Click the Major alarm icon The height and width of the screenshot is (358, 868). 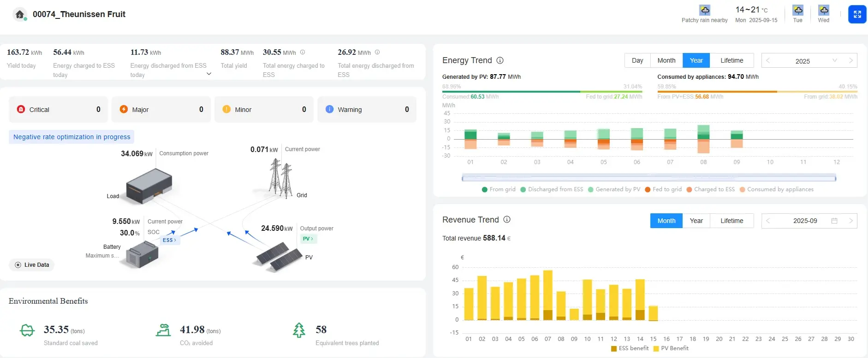[x=124, y=109]
